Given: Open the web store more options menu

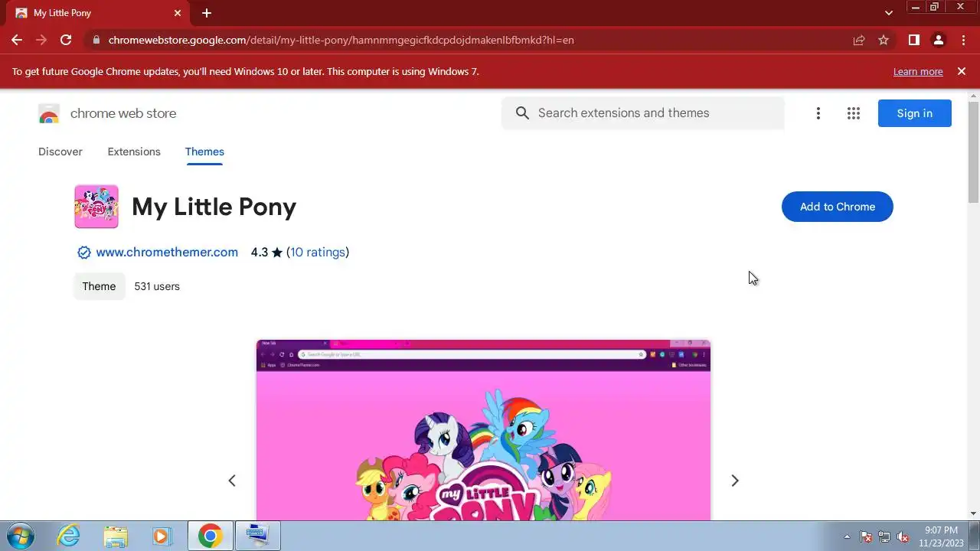Looking at the screenshot, I should [818, 113].
